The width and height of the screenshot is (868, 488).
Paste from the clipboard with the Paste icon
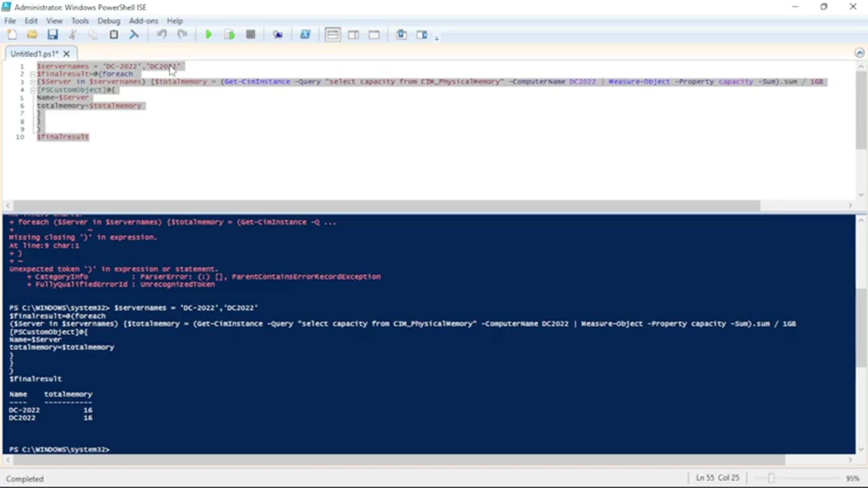(114, 35)
